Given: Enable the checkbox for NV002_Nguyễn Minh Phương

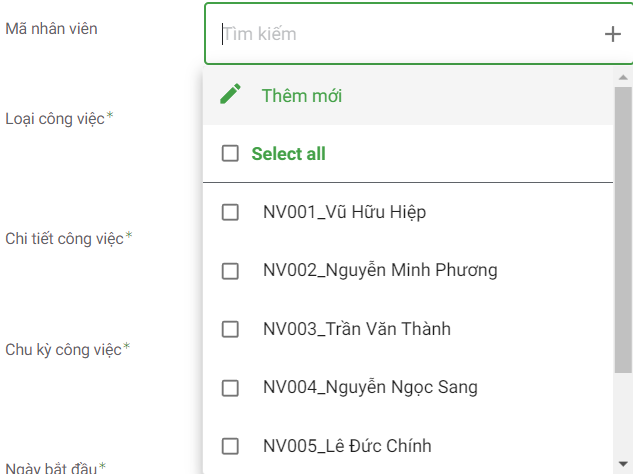Looking at the screenshot, I should click(230, 270).
